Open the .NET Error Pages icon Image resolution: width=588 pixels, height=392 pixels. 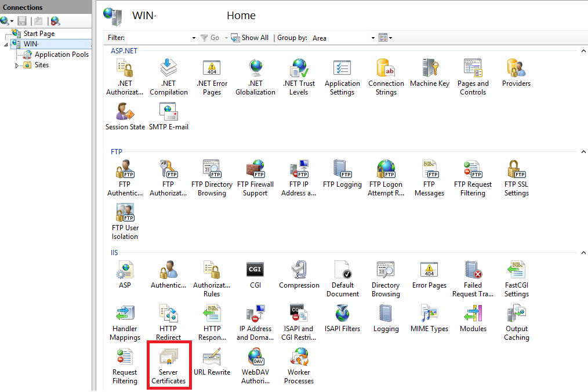(x=212, y=77)
